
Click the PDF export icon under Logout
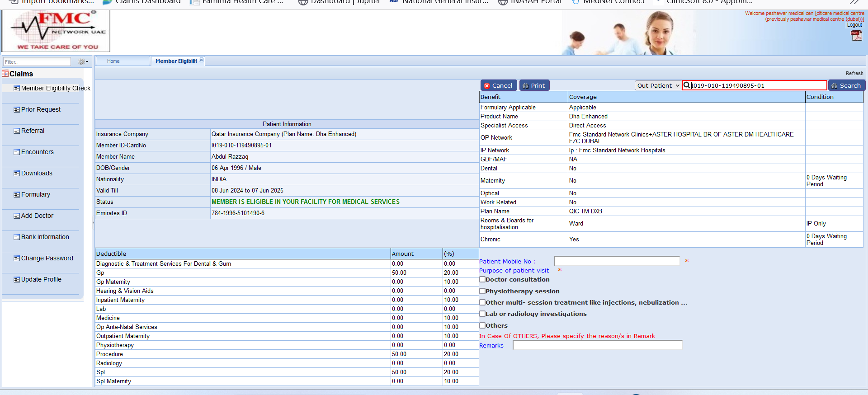point(856,36)
